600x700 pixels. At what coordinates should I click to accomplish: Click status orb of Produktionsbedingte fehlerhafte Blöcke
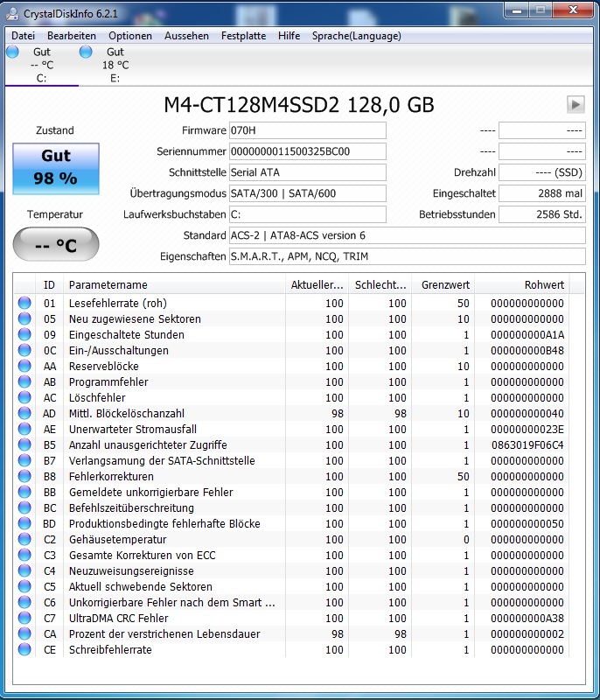coord(24,523)
